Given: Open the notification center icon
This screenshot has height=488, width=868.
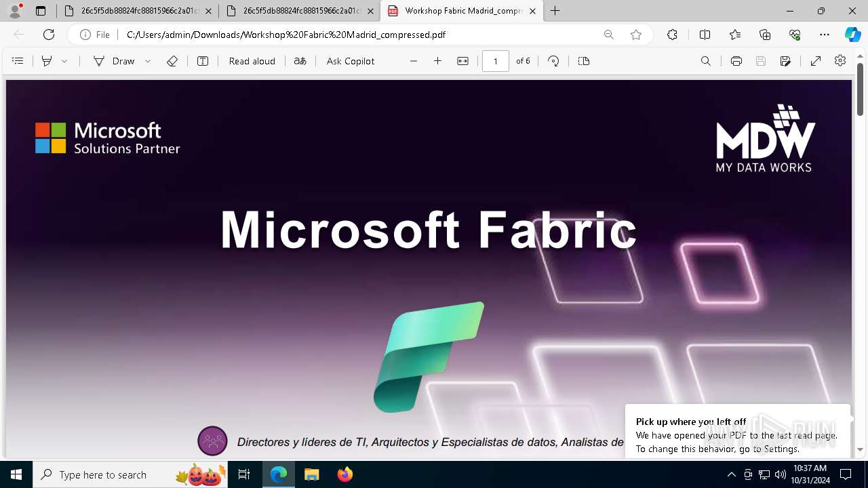Looking at the screenshot, I should [x=846, y=474].
